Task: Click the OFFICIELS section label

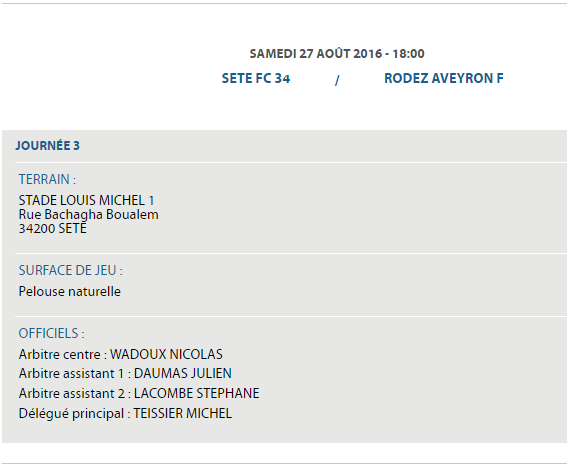Action: point(52,333)
